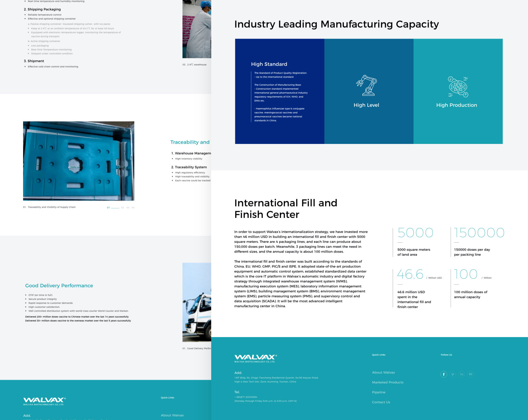Click '01. Traceability and Visibility of Supply Chain' caption
528x420 pixels.
pos(49,207)
